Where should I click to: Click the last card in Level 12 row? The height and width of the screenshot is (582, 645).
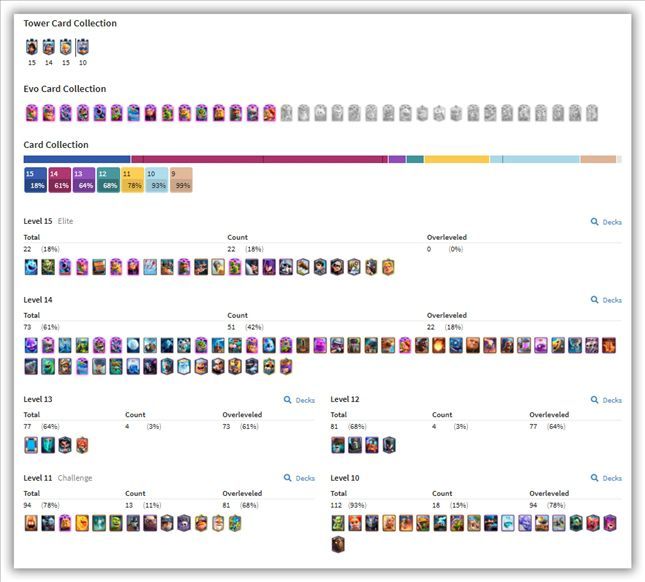point(389,445)
